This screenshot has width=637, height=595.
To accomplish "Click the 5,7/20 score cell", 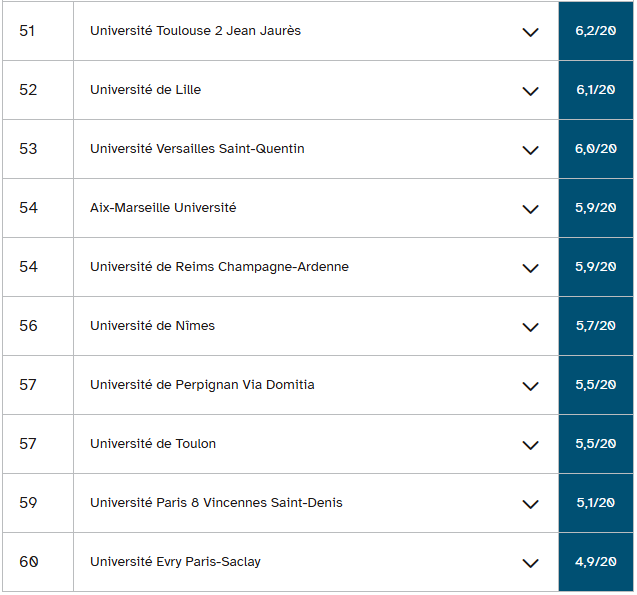I will click(x=596, y=326).
